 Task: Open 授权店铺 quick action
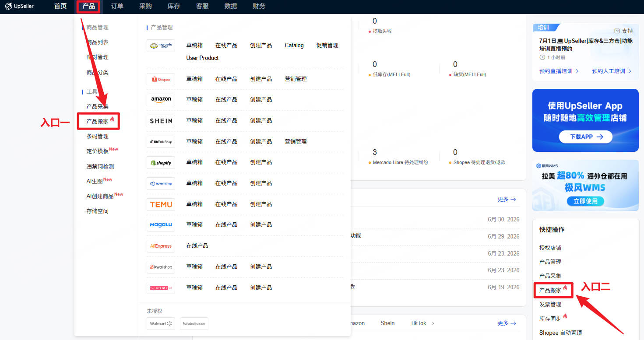(550, 248)
